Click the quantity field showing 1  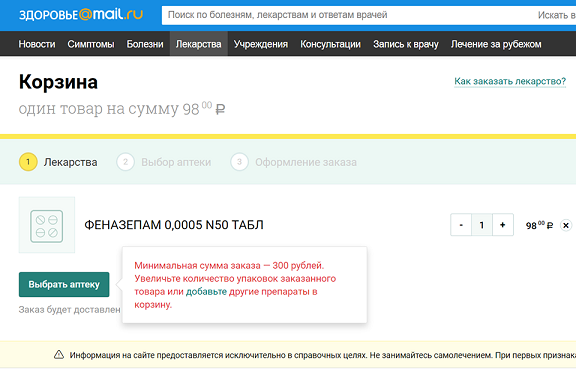[x=482, y=225]
